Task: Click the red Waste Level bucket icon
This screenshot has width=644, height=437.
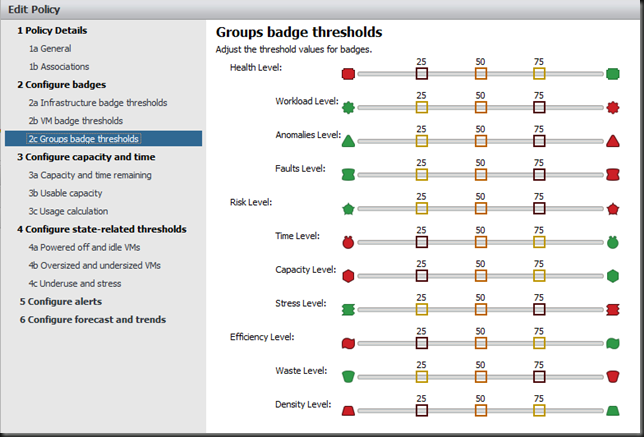Action: click(613, 377)
